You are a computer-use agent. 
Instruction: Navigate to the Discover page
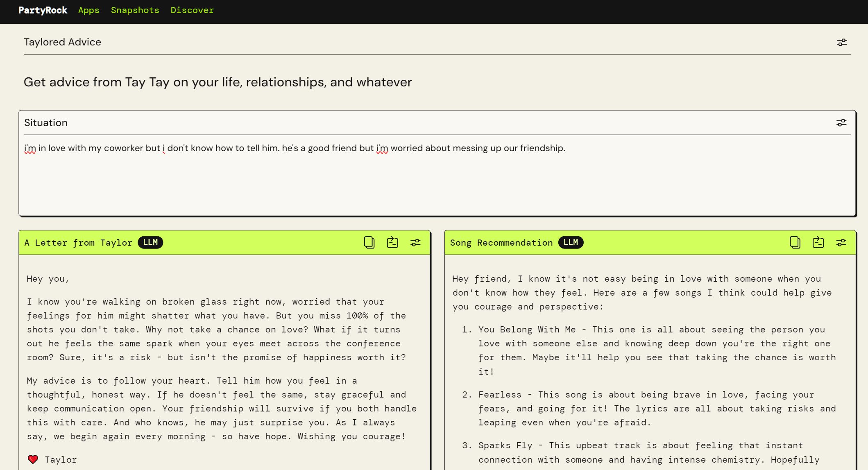tap(192, 10)
